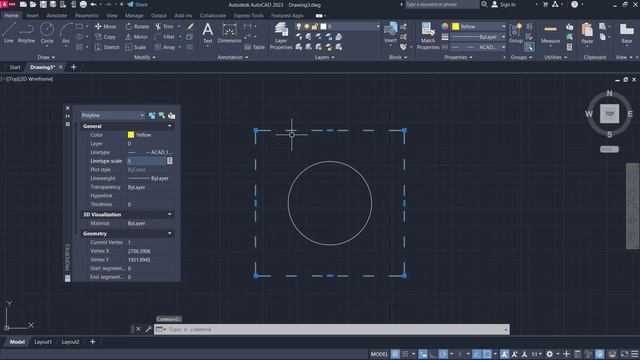Image resolution: width=640 pixels, height=360 pixels.
Task: Select the Text annotation tool
Action: (208, 33)
